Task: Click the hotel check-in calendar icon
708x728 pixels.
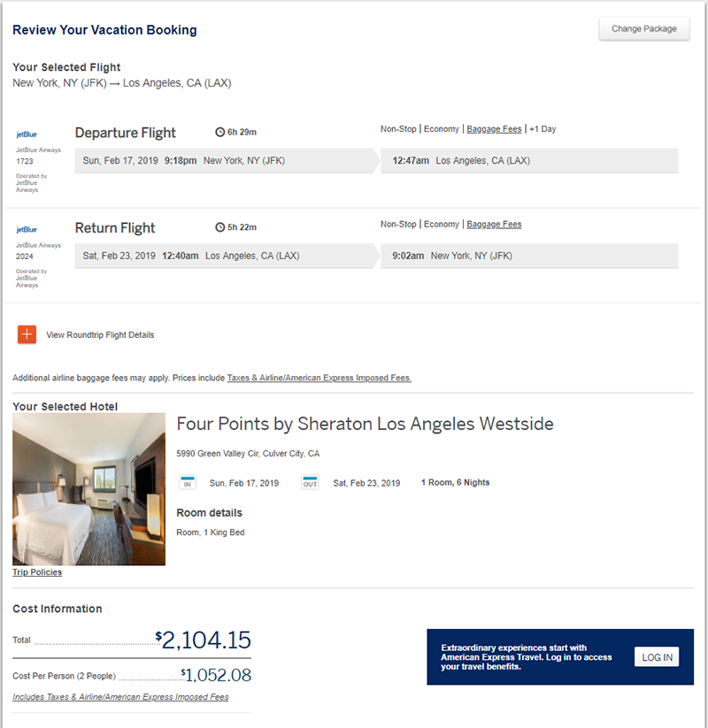Action: [x=188, y=483]
